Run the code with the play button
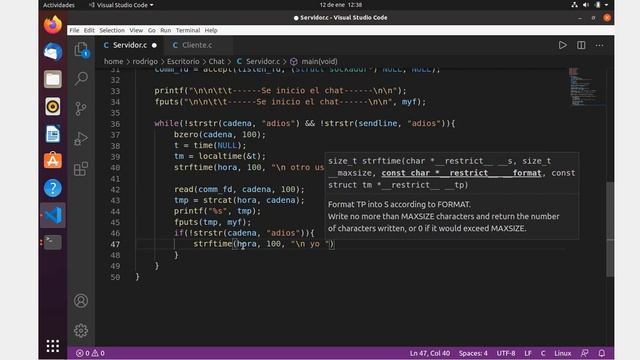 562,45
